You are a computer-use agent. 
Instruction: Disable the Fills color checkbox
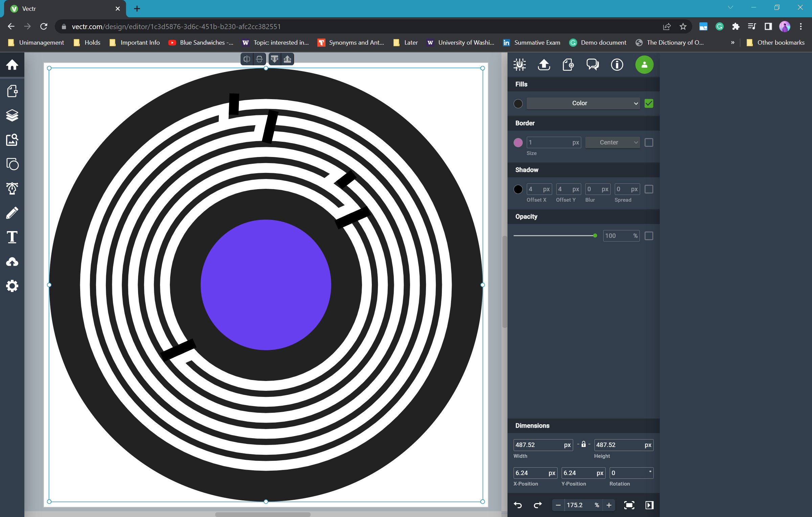point(649,103)
